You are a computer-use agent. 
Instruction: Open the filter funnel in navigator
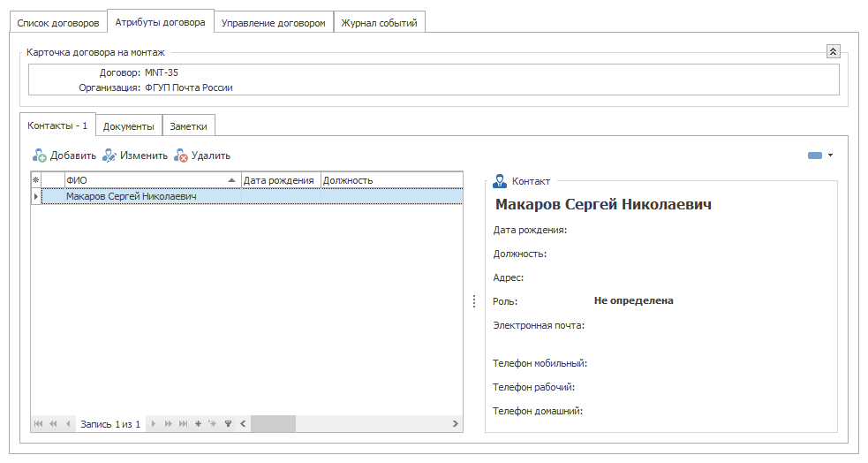pyautogui.click(x=228, y=423)
